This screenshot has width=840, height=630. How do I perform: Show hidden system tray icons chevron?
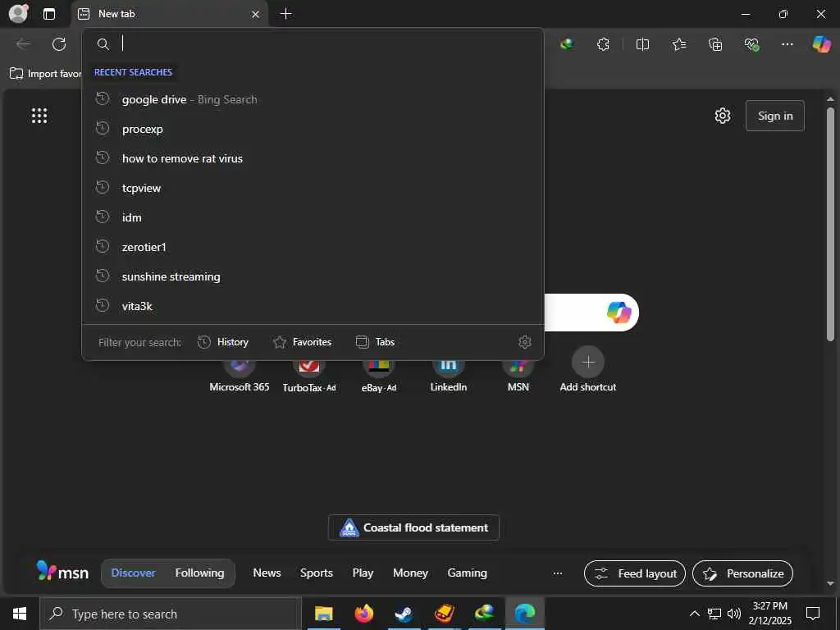(694, 614)
